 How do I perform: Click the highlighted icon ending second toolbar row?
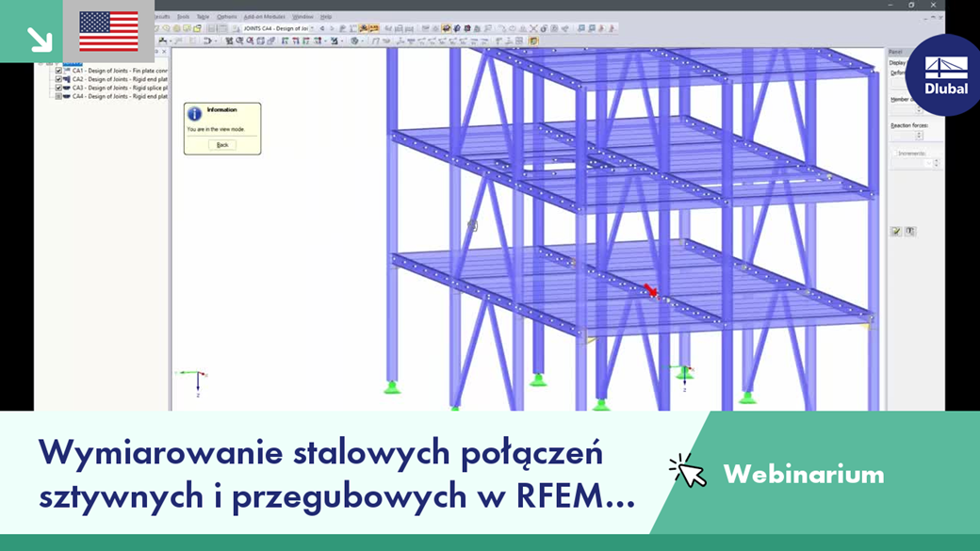pyautogui.click(x=533, y=41)
